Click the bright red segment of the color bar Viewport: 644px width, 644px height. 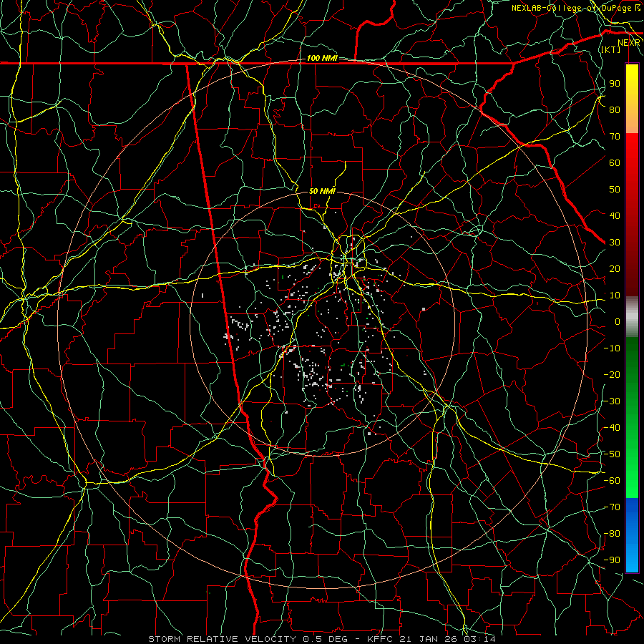[632, 150]
